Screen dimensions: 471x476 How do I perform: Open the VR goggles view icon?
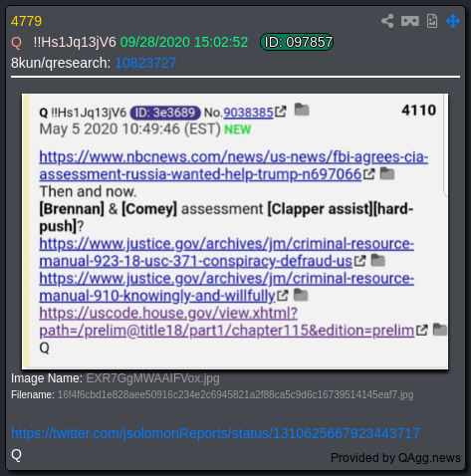(x=410, y=21)
